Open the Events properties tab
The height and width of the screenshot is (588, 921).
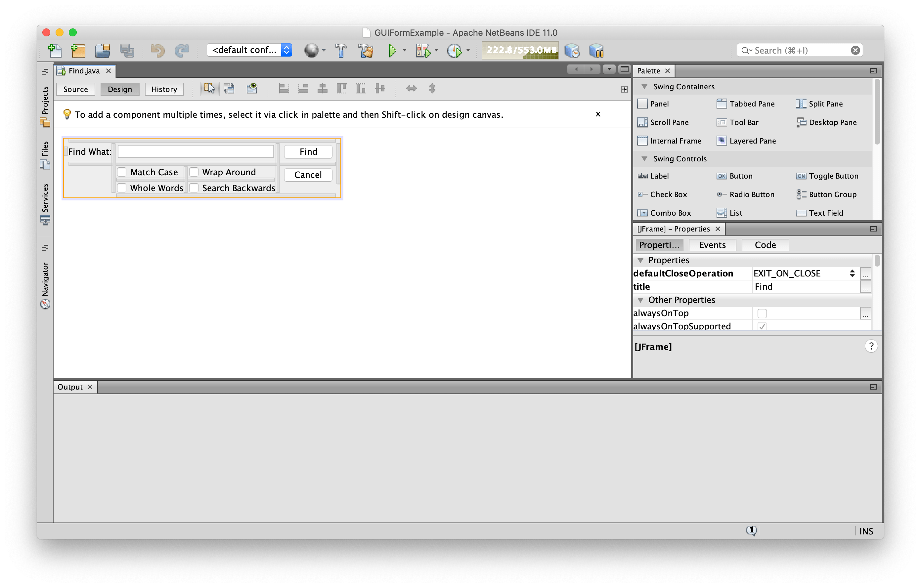(x=712, y=245)
